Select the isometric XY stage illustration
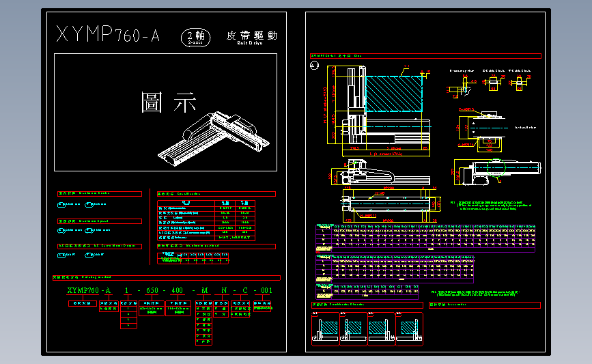The width and height of the screenshot is (592, 364). [213, 138]
